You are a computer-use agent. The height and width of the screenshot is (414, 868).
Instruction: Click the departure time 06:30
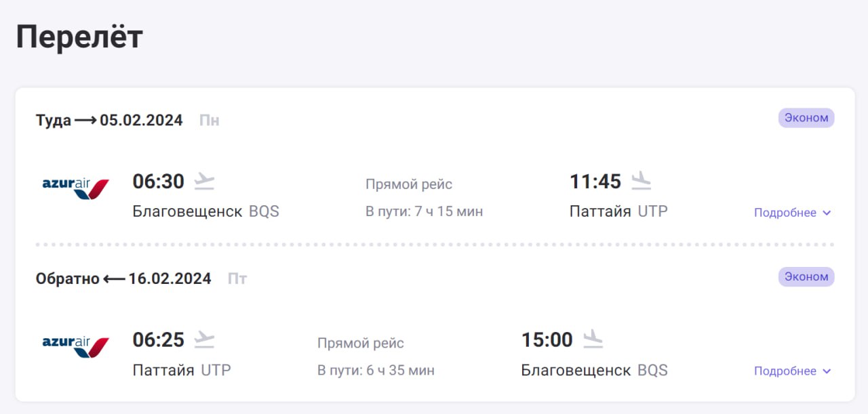coord(159,182)
